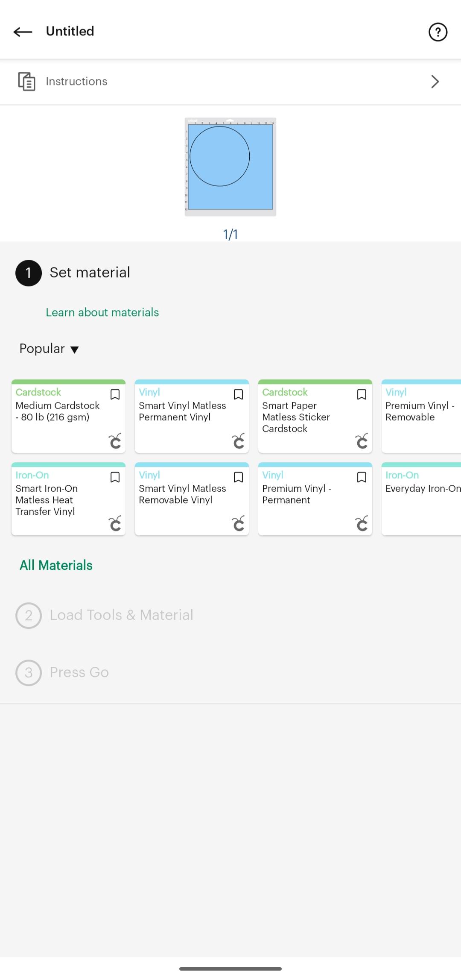
Task: Click Cricut logo on Premium Vinyl Permanent card
Action: click(x=362, y=523)
